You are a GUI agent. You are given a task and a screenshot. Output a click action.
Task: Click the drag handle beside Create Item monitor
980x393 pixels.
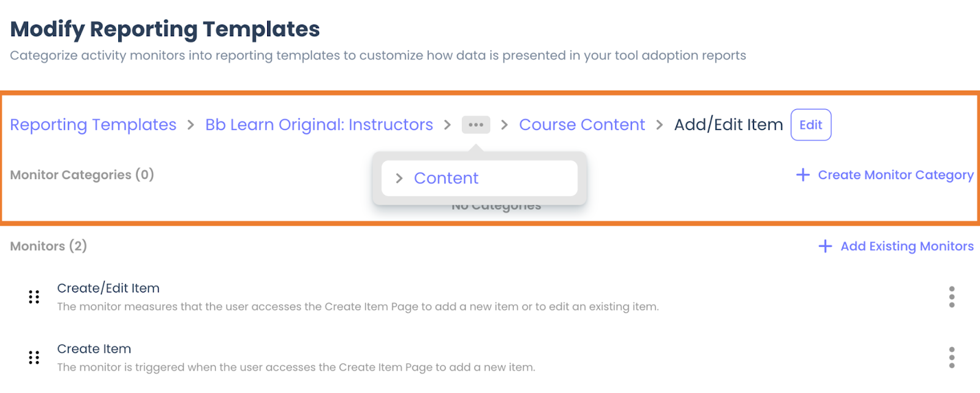(34, 357)
